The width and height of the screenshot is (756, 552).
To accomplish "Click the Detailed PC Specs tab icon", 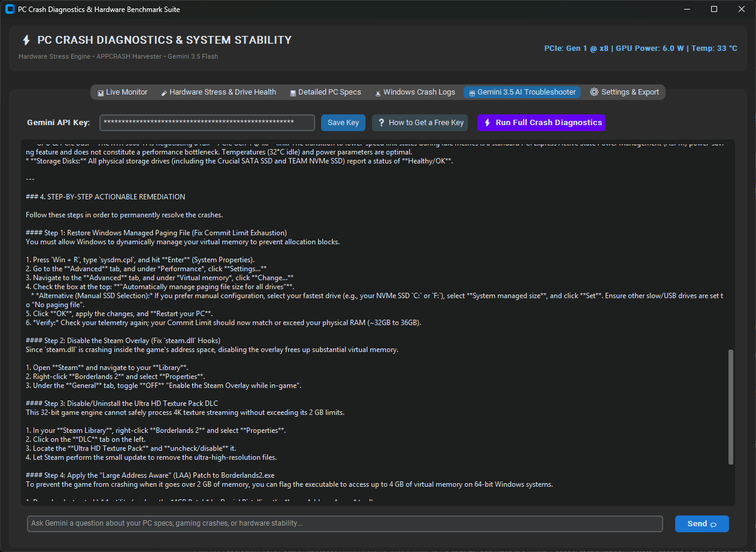I will pyautogui.click(x=292, y=93).
